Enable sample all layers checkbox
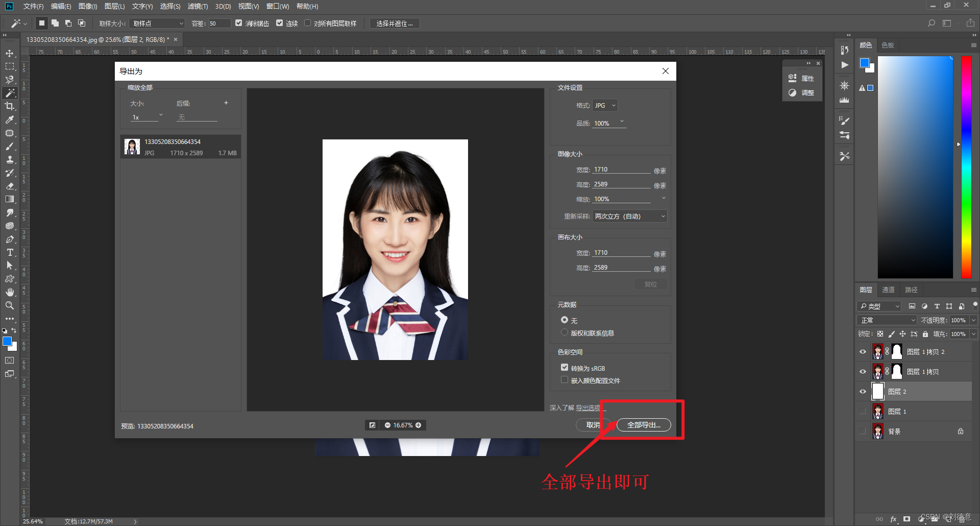980x526 pixels. 307,23
